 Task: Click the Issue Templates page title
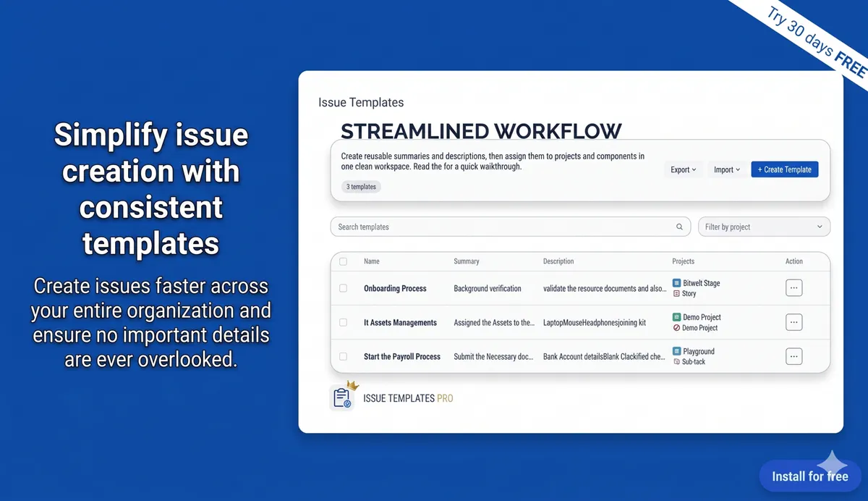(361, 102)
